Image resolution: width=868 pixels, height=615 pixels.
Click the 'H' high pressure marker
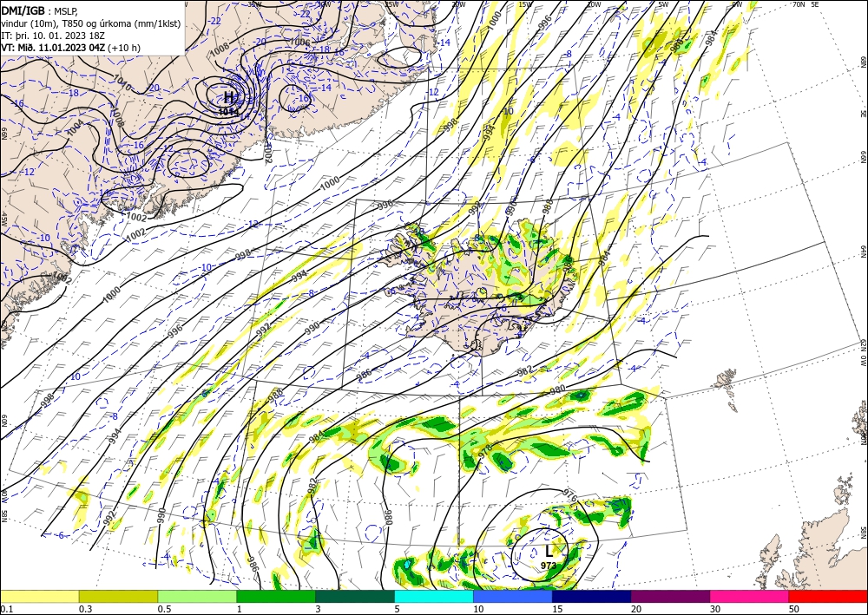point(228,97)
